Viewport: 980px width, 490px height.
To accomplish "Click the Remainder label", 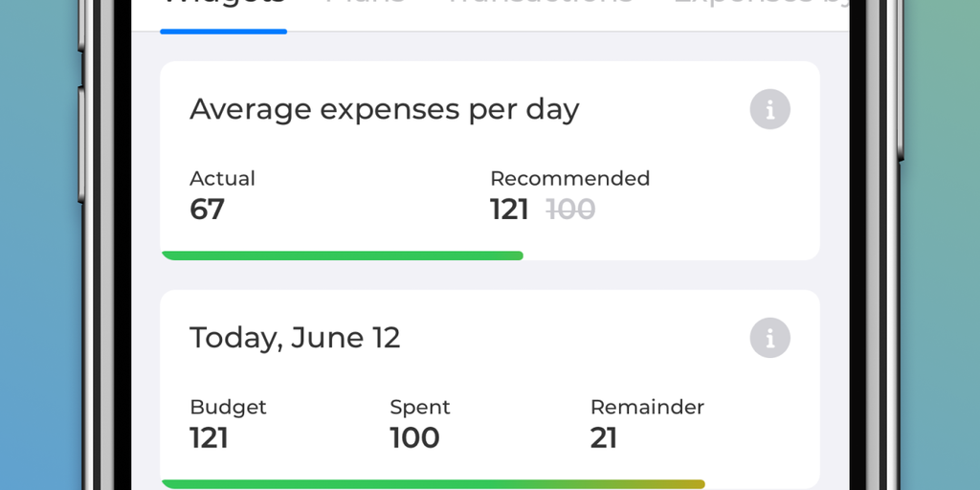I will 647,407.
